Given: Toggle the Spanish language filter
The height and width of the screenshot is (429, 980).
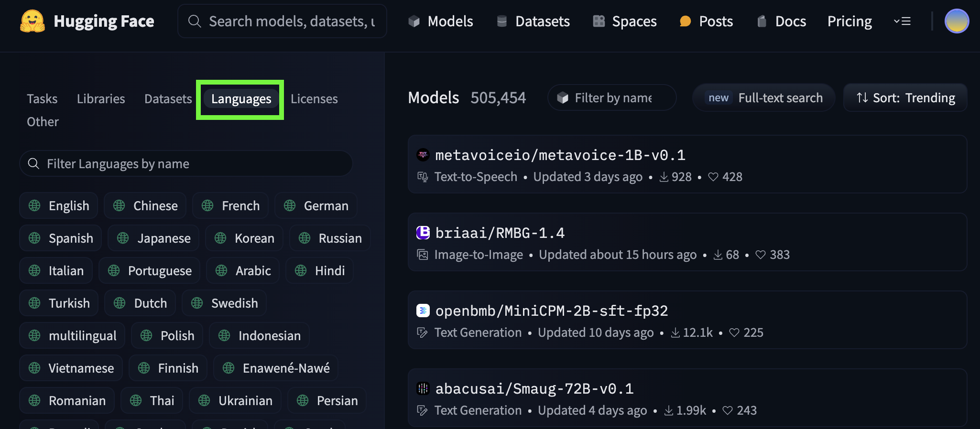Looking at the screenshot, I should point(61,238).
